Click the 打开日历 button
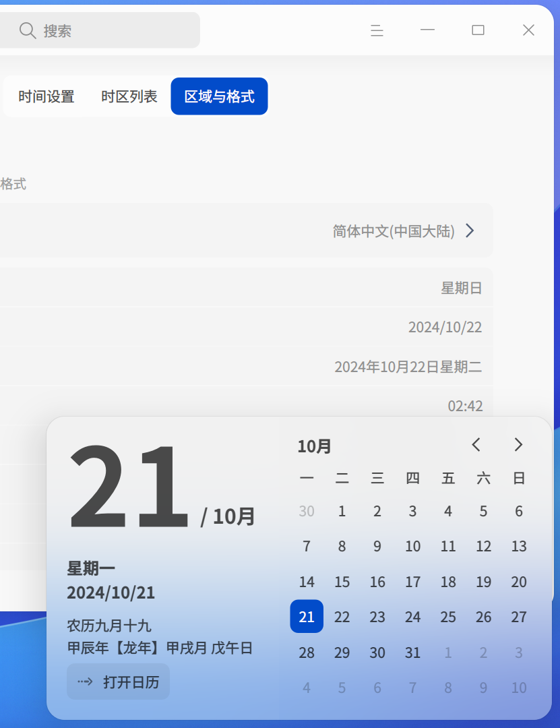The width and height of the screenshot is (560, 728). (x=119, y=681)
